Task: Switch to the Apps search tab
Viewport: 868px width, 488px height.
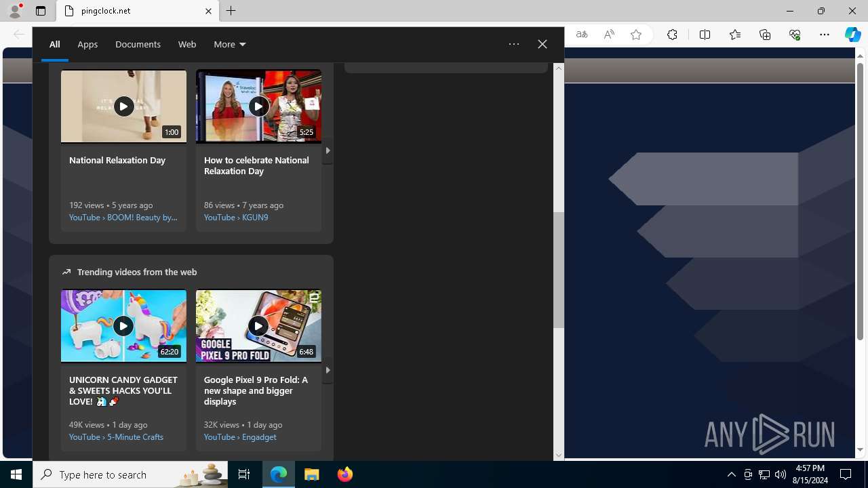Action: pos(87,44)
